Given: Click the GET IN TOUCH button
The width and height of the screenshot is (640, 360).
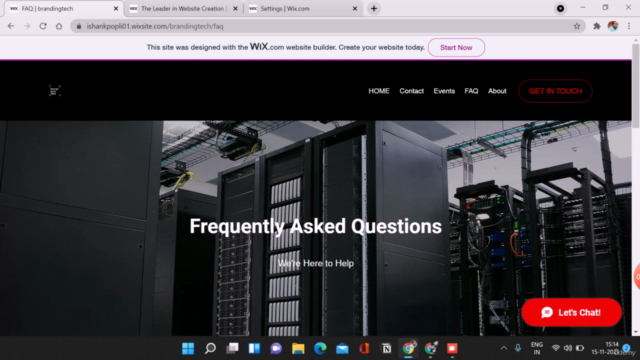Looking at the screenshot, I should point(555,91).
